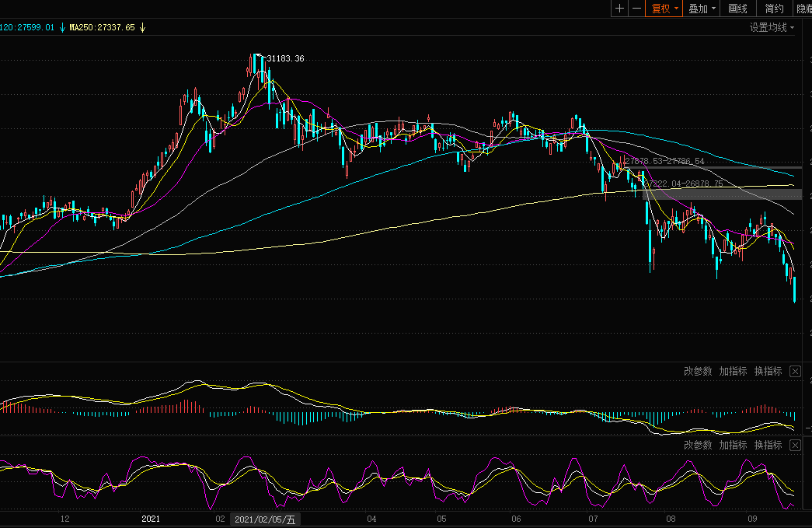Click the 2021/02/05/五 date marker

265,519
